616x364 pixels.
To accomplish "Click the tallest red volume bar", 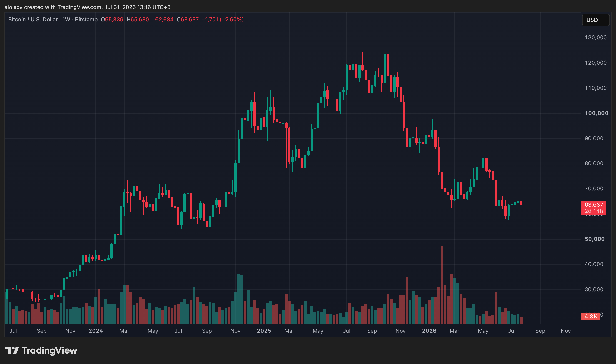I will 442,285.
